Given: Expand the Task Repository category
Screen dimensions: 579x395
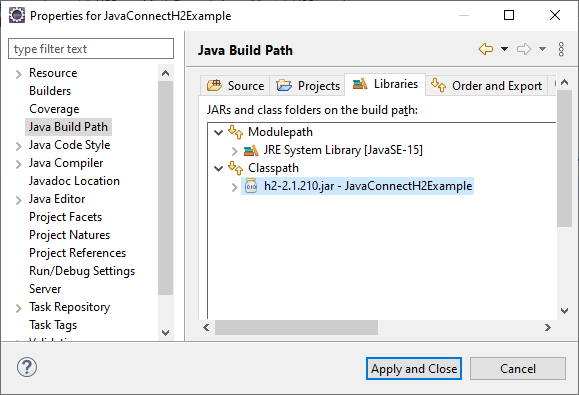Looking at the screenshot, I should click(19, 308).
